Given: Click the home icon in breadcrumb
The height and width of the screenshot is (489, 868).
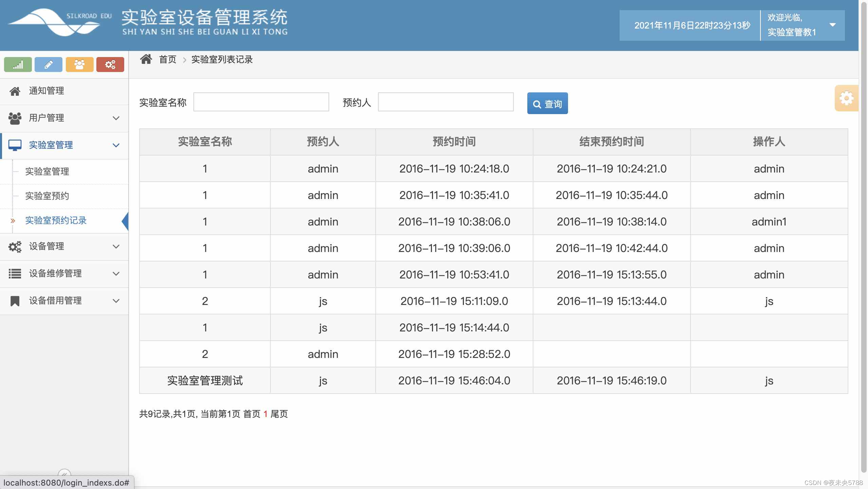Looking at the screenshot, I should click(146, 59).
